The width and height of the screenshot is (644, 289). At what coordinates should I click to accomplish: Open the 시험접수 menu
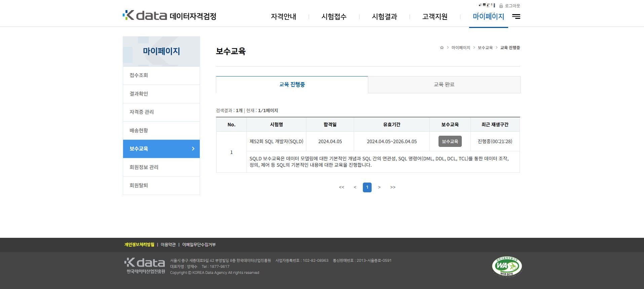pos(334,17)
